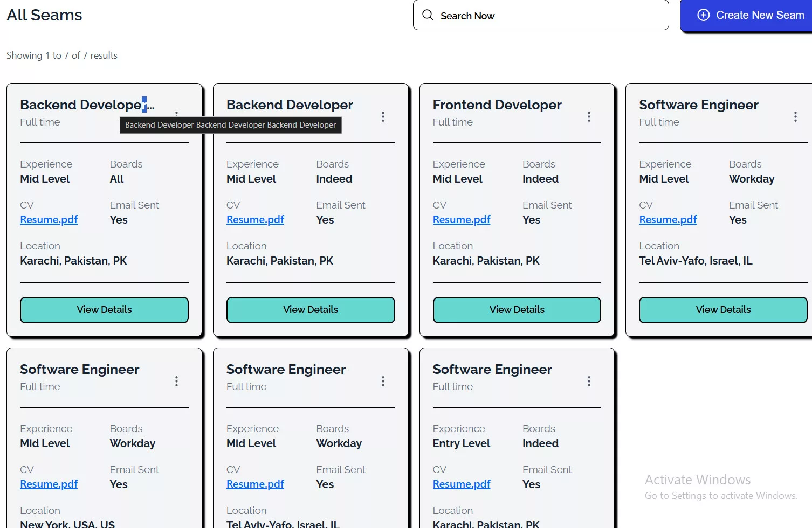Open Resume.pdf on the Entry Level Software Engineer card

pos(462,484)
